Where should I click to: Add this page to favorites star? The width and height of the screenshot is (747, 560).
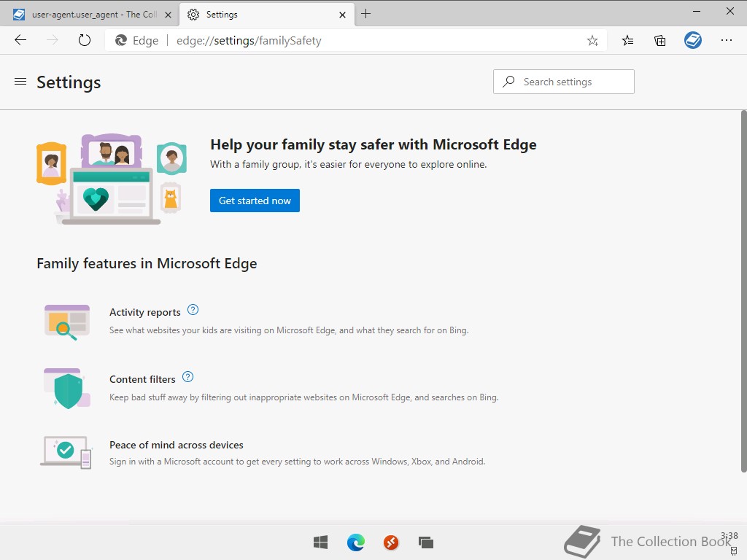tap(592, 41)
